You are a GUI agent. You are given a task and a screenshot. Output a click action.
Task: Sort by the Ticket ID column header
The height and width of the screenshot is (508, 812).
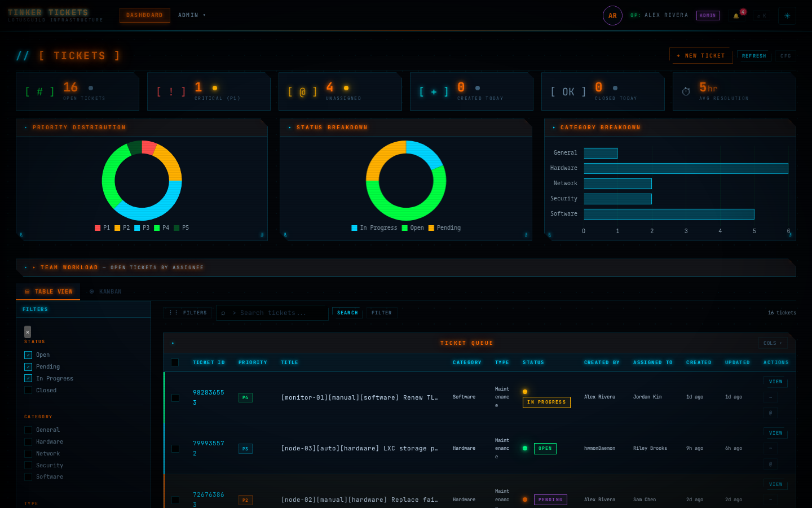209,362
